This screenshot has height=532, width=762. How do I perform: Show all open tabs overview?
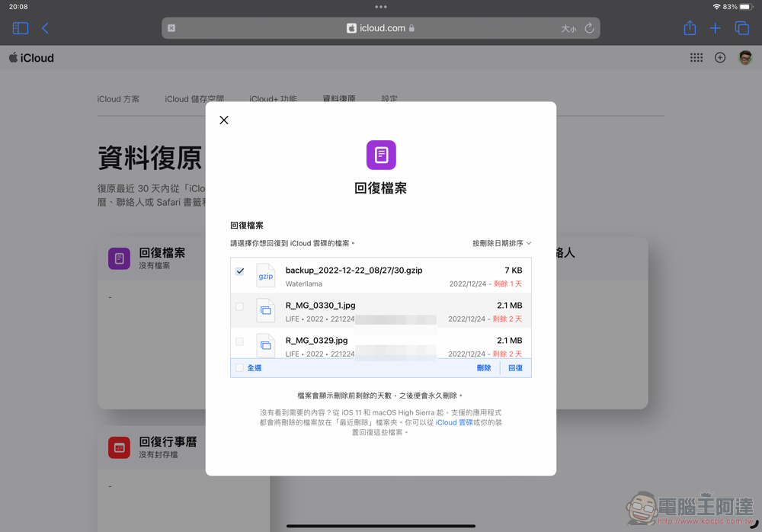[741, 28]
